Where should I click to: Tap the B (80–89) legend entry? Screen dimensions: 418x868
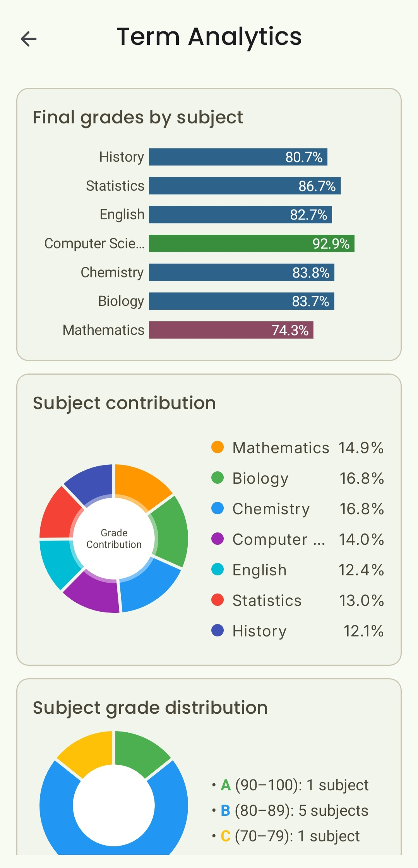(294, 811)
